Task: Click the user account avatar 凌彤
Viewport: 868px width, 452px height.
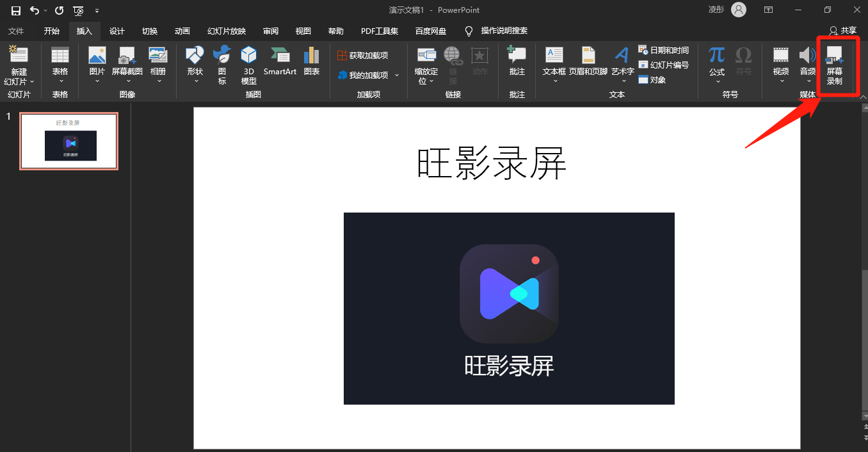Action: coord(739,10)
